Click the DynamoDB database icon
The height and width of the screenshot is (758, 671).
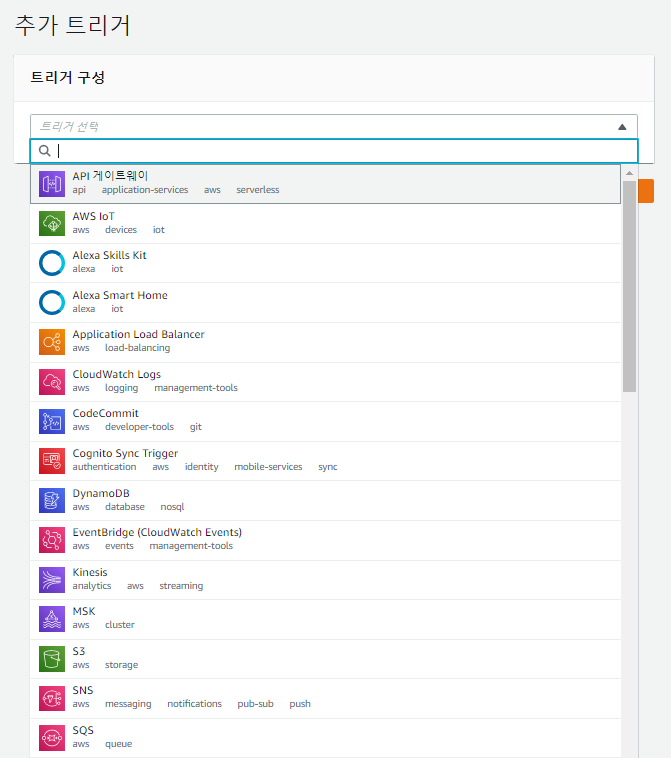pyautogui.click(x=52, y=500)
